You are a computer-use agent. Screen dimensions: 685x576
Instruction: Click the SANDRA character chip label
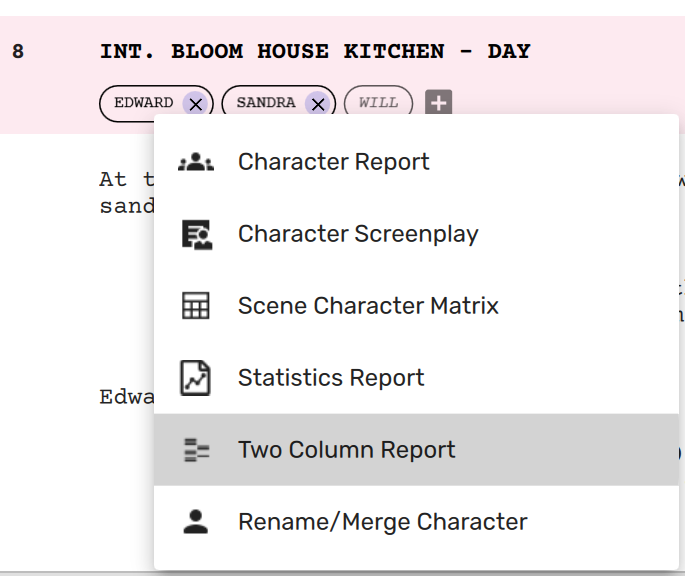(266, 103)
